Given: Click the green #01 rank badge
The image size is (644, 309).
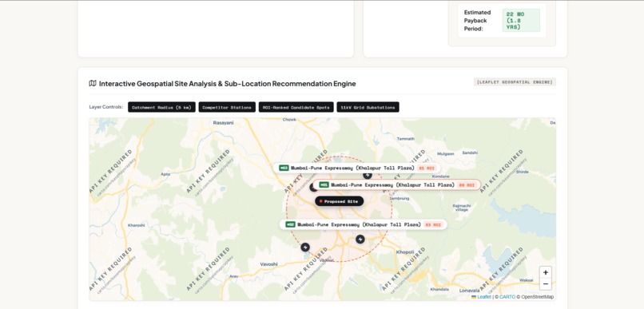Looking at the screenshot, I should click(x=324, y=185).
